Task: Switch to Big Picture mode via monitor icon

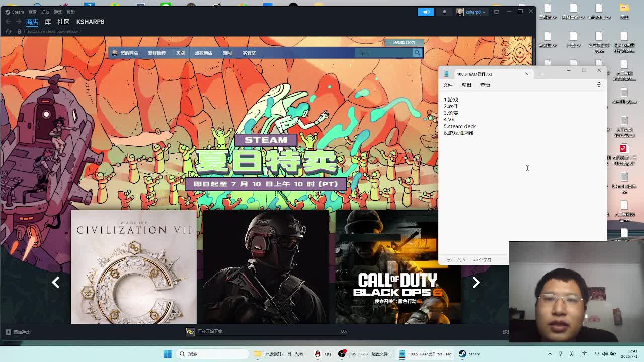Action: click(497, 12)
